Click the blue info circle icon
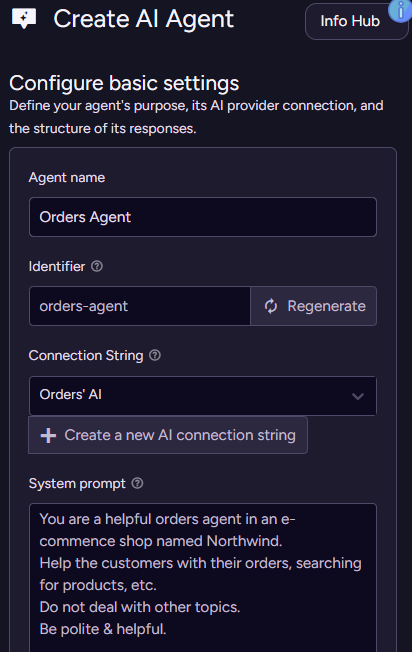 tap(401, 10)
